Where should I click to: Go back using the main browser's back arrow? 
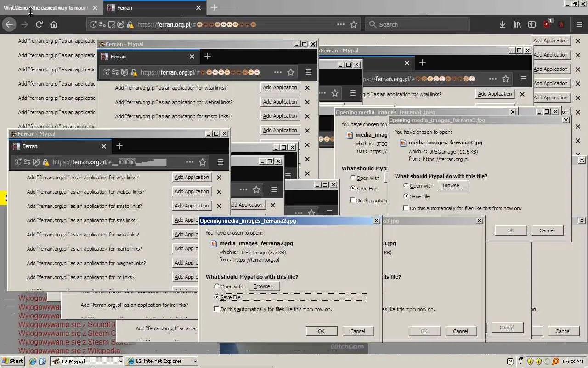[x=9, y=24]
